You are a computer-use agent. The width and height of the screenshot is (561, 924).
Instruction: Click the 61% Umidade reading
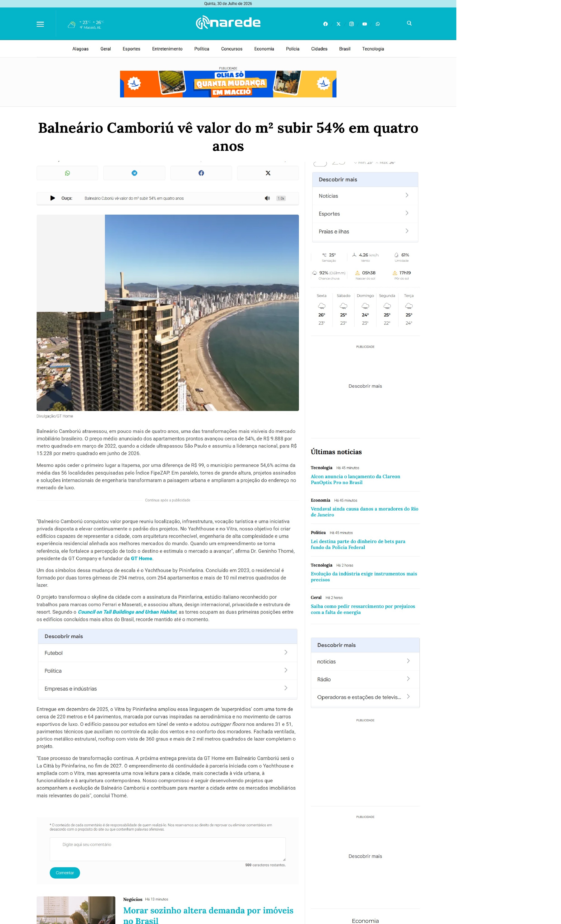(401, 257)
